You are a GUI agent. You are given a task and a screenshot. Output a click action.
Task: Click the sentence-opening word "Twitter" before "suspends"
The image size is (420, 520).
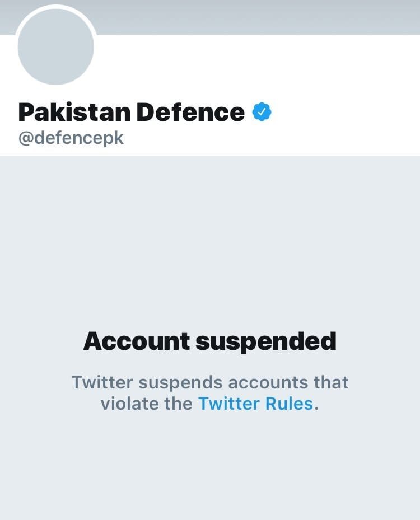102,383
